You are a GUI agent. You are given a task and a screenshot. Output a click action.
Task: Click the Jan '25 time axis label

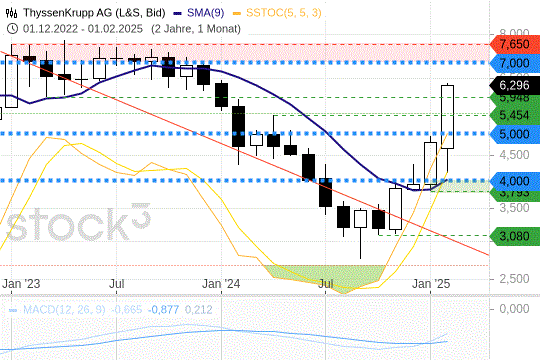point(431,284)
